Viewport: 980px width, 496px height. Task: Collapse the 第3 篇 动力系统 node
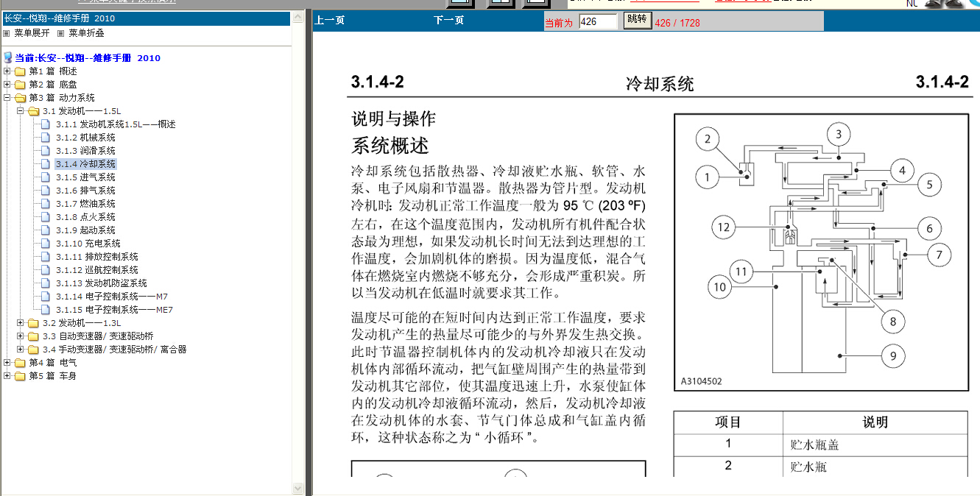pyautogui.click(x=7, y=98)
